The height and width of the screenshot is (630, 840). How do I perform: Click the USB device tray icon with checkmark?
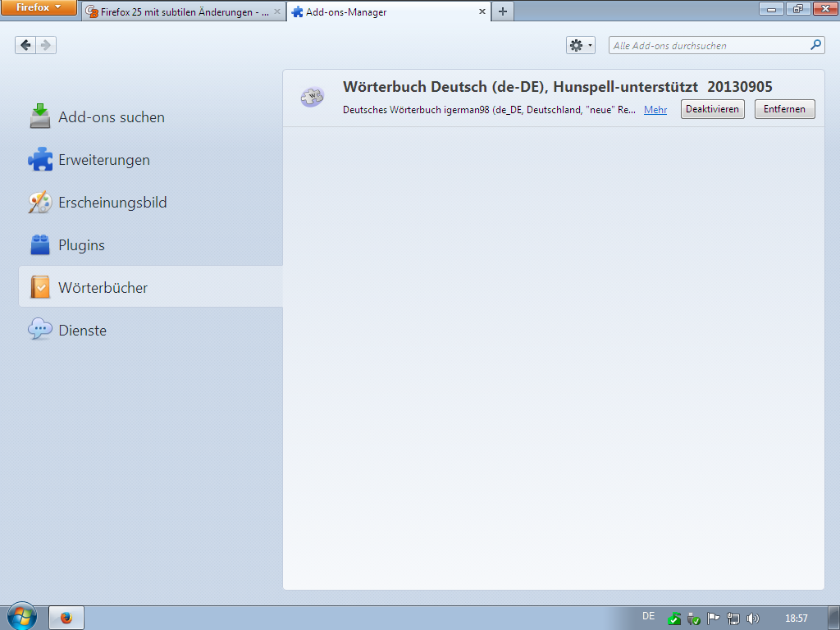694,619
